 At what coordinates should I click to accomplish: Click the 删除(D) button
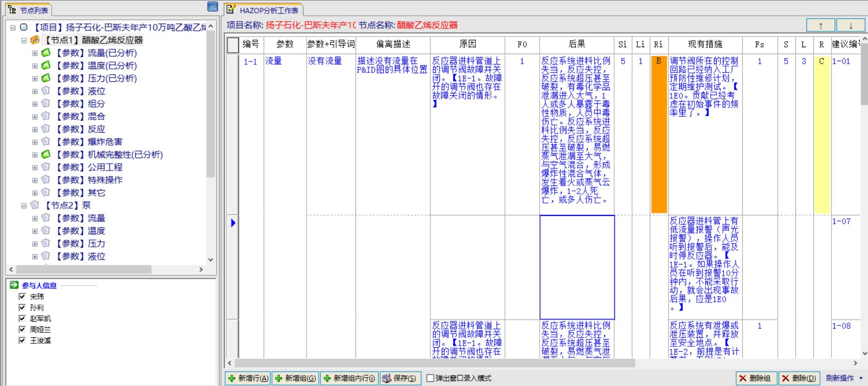pos(800,378)
